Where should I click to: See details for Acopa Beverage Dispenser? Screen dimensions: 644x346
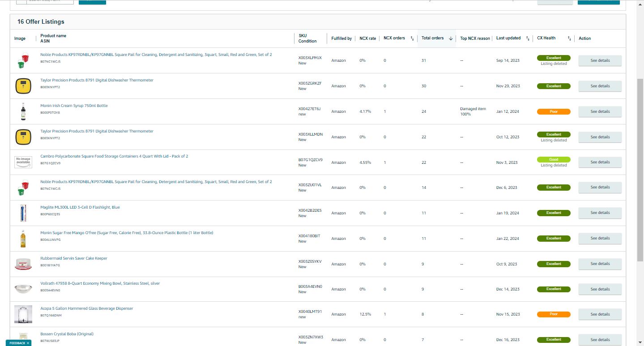[600, 314]
